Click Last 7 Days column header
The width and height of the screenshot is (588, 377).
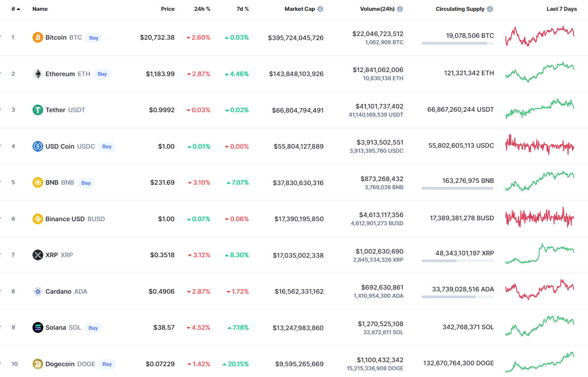click(562, 9)
